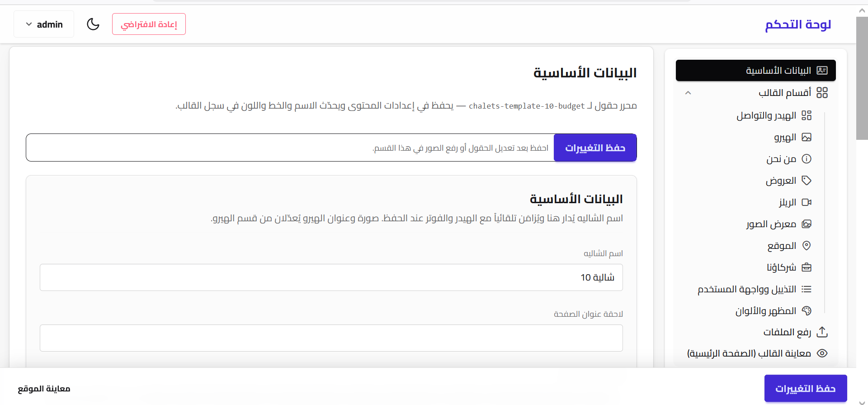Image resolution: width=868 pixels, height=405 pixels.
Task: Click the save hint text احفظ بعد تعديل الحقول
Action: pos(460,148)
